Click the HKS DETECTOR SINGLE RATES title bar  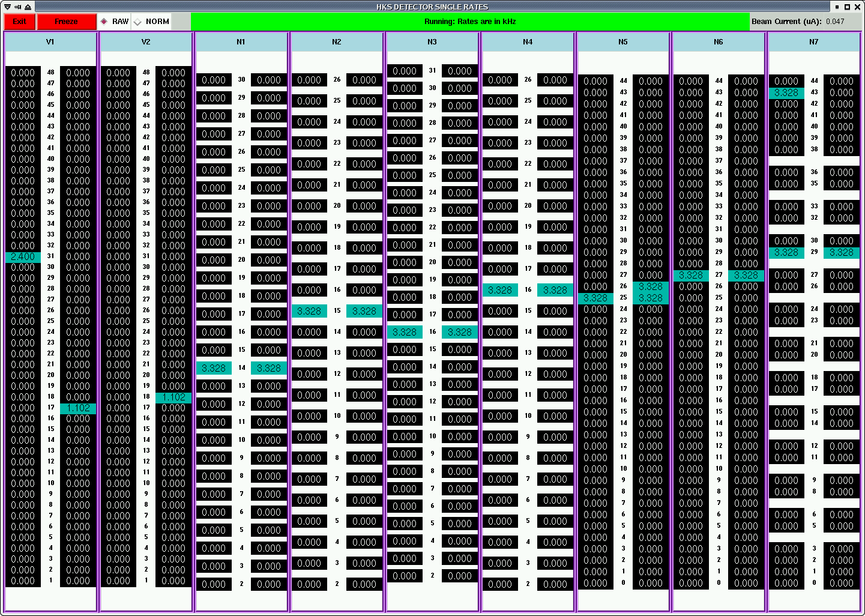pos(432,7)
